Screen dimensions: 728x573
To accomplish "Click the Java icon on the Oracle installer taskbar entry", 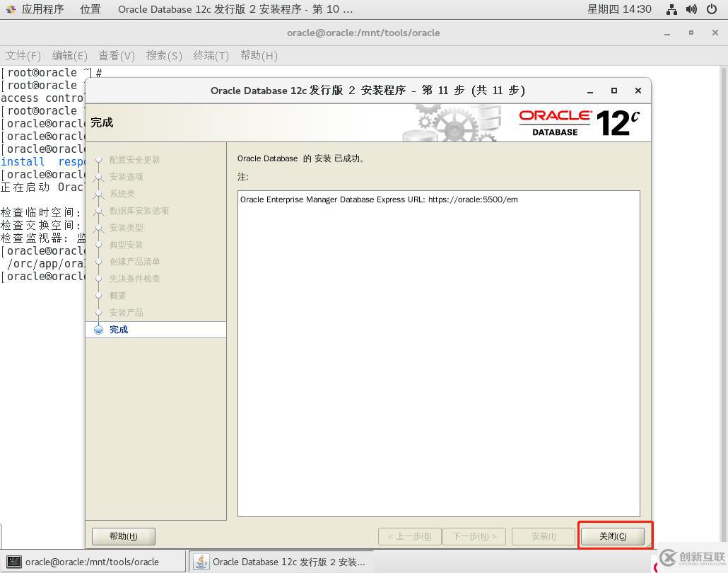I will pyautogui.click(x=201, y=561).
